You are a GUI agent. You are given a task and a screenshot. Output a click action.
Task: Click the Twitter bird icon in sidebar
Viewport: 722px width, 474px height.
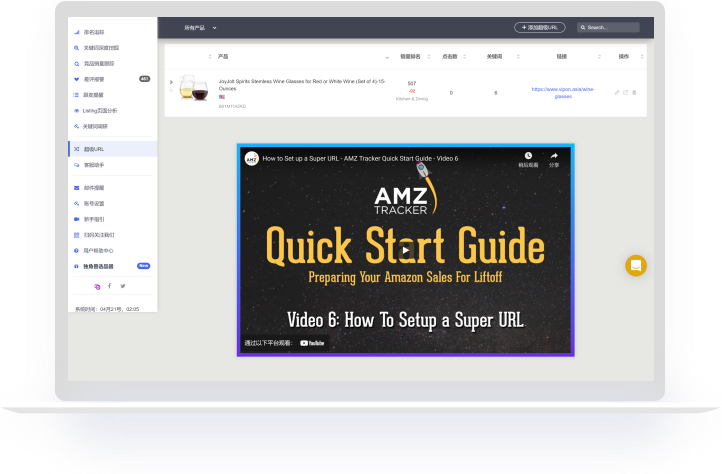click(123, 286)
